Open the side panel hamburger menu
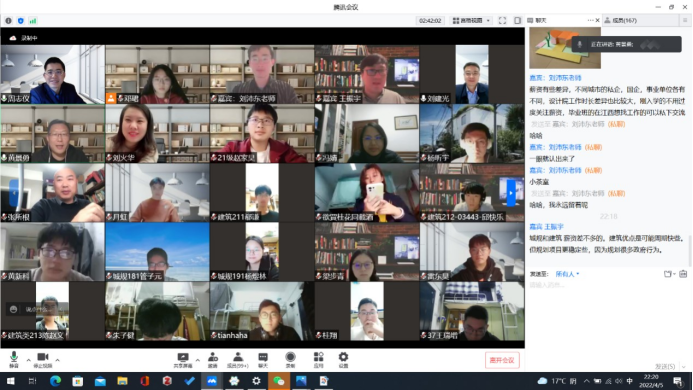The width and height of the screenshot is (693, 390). [685, 20]
